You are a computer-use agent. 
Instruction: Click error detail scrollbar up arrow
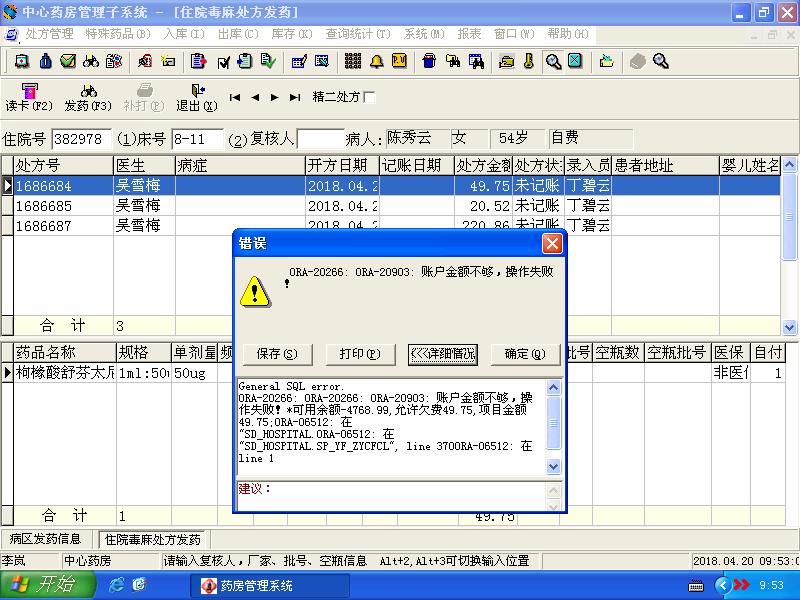coord(554,388)
